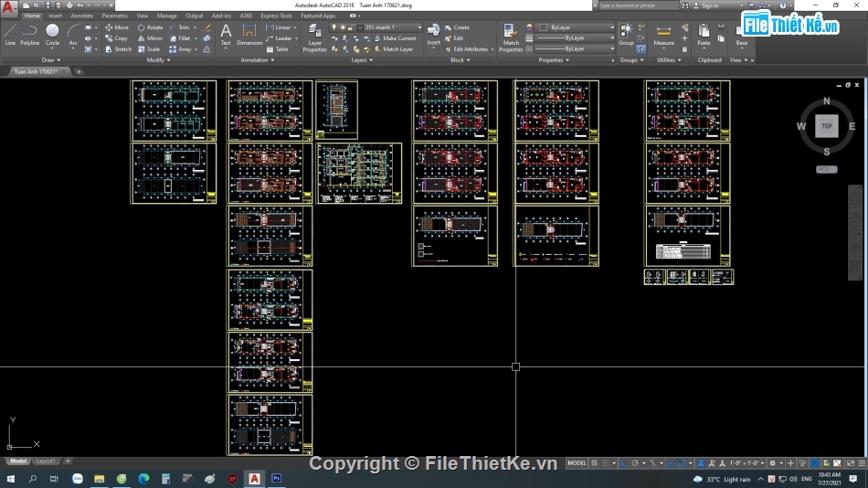Screen dimensions: 868x488
Task: Select the Polyline tool
Action: pyautogui.click(x=29, y=35)
